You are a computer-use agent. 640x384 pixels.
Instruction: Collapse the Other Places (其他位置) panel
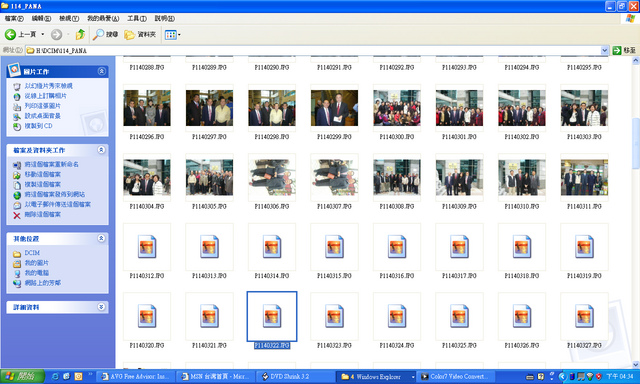[101, 238]
